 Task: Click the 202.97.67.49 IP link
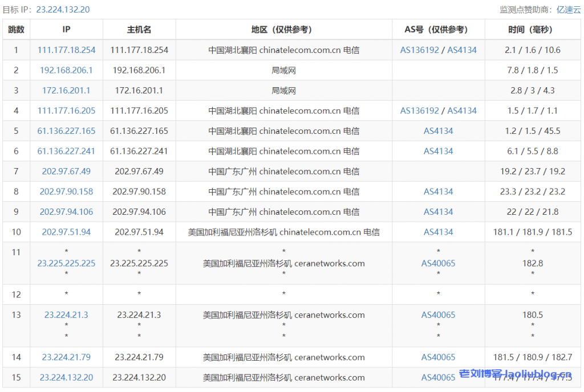click(x=66, y=171)
